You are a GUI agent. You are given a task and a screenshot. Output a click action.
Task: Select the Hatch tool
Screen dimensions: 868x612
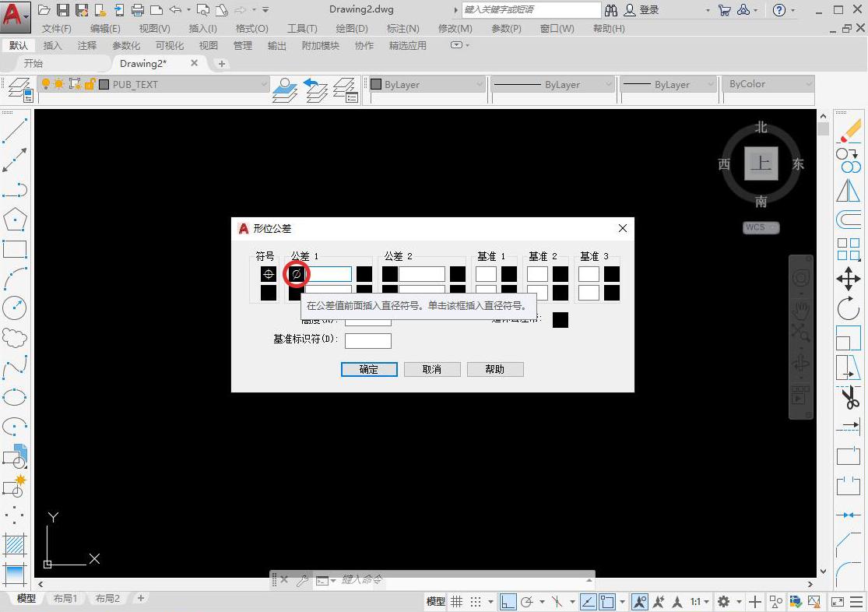pos(16,545)
